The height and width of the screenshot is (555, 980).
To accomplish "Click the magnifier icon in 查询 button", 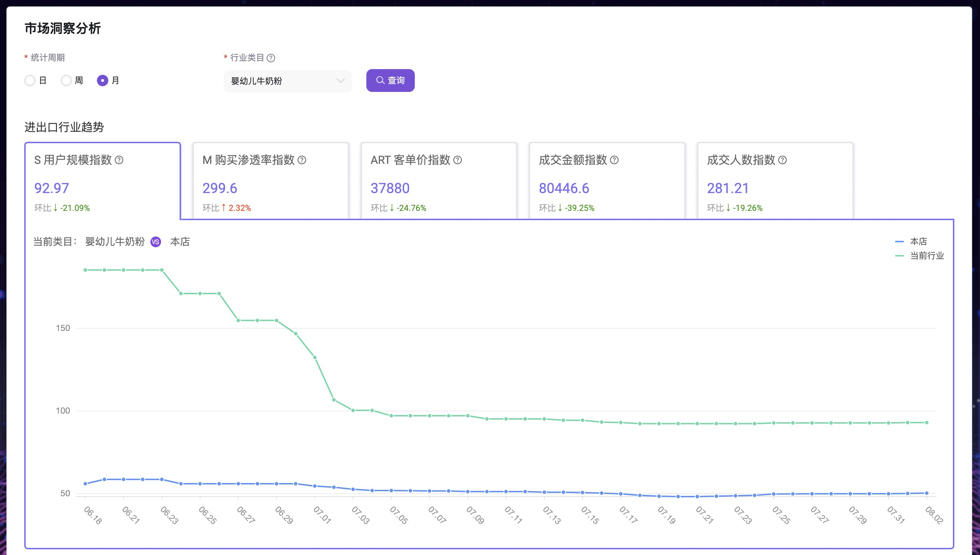I will pos(380,81).
